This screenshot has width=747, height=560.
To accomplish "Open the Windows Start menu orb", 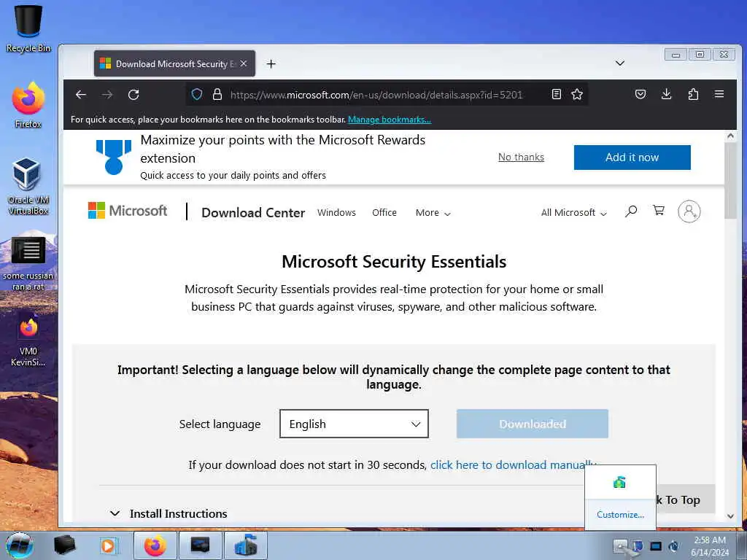I will [20, 545].
